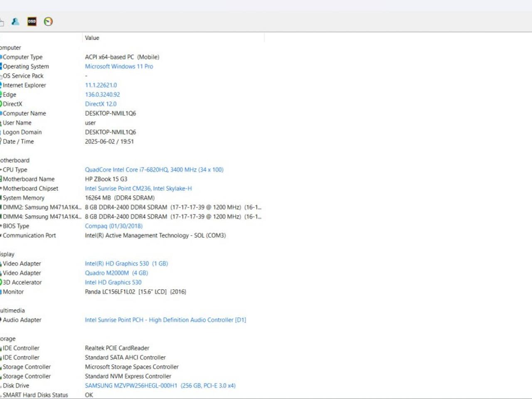Screen dimensions: 532x399
Task: Open the High Definition Audio Controller link
Action: pyautogui.click(x=165, y=320)
